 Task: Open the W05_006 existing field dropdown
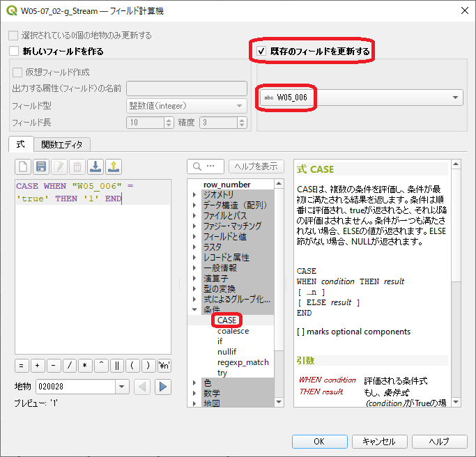click(x=360, y=98)
